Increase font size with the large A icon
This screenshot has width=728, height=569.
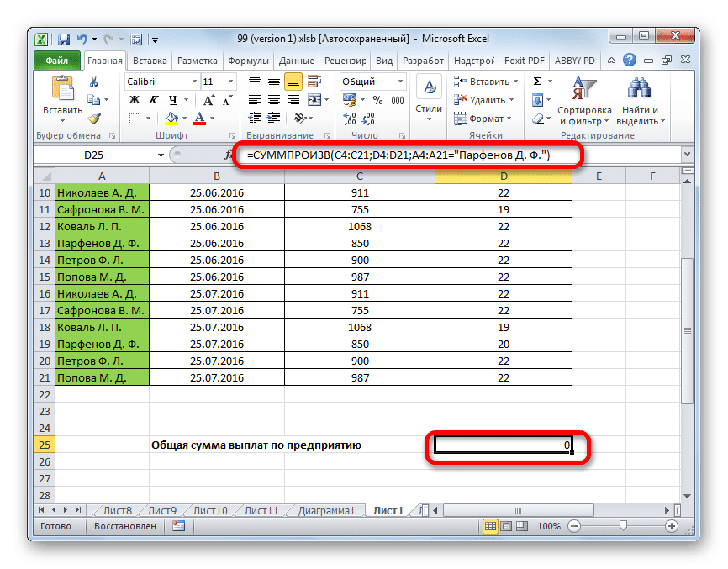pos(208,100)
